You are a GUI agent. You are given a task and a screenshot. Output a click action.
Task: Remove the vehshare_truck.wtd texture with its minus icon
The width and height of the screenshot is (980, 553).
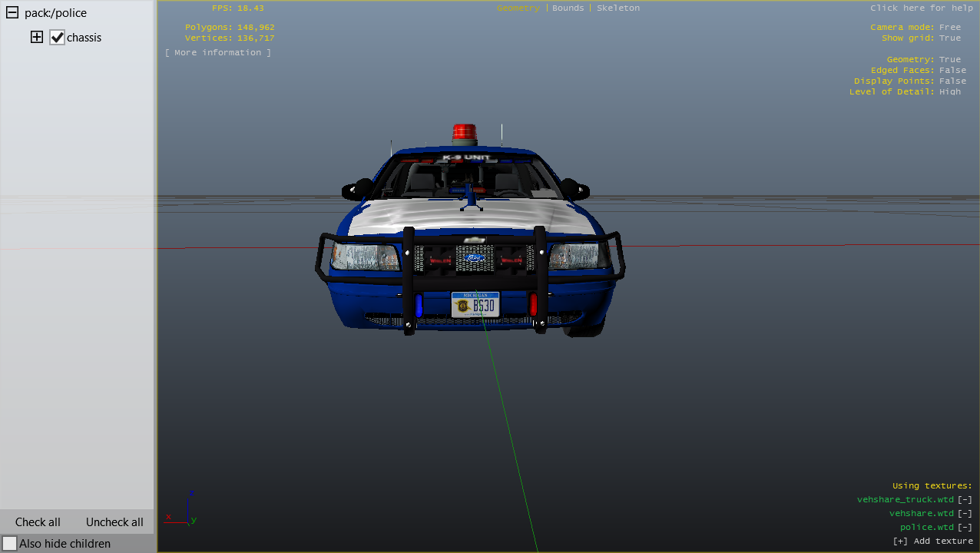point(965,499)
